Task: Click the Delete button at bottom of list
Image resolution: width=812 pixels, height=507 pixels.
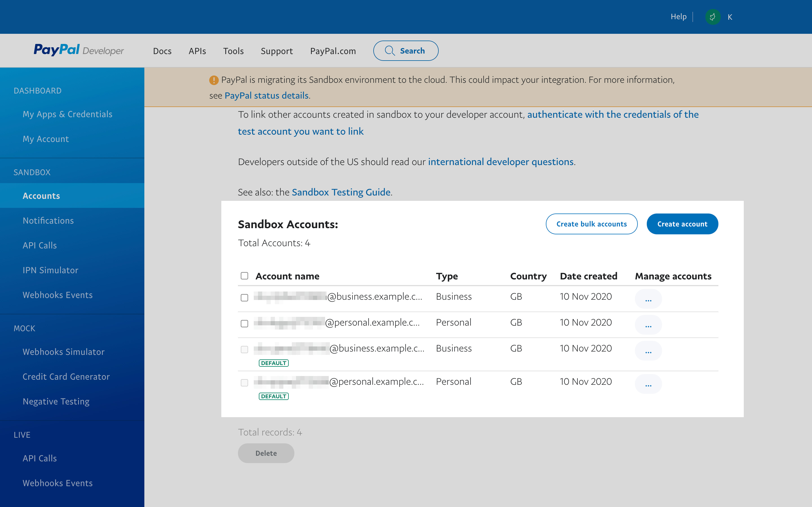Action: (x=265, y=453)
